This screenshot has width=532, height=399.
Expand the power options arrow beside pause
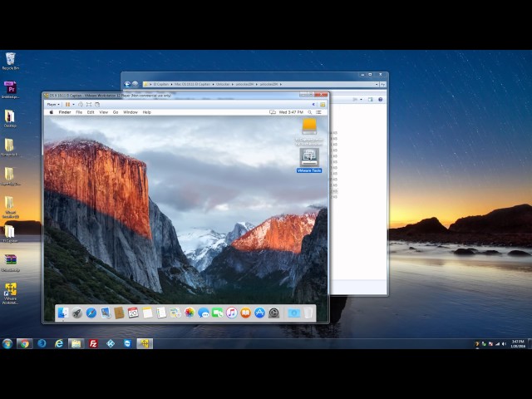point(74,105)
